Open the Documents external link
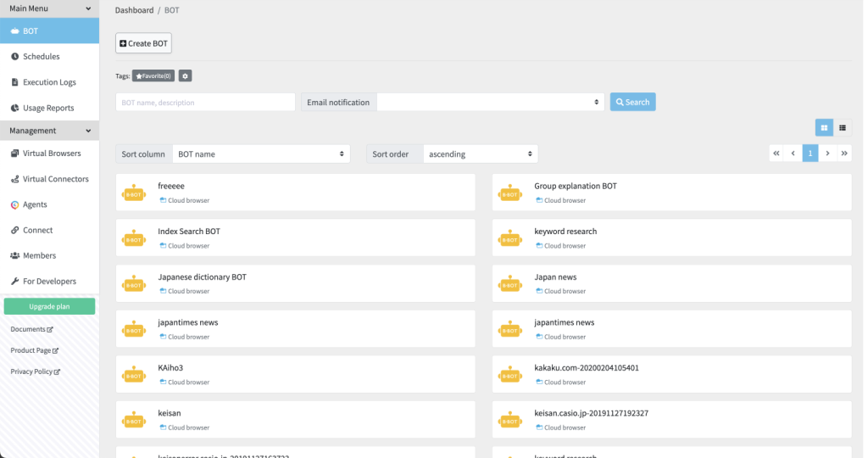 tap(31, 329)
